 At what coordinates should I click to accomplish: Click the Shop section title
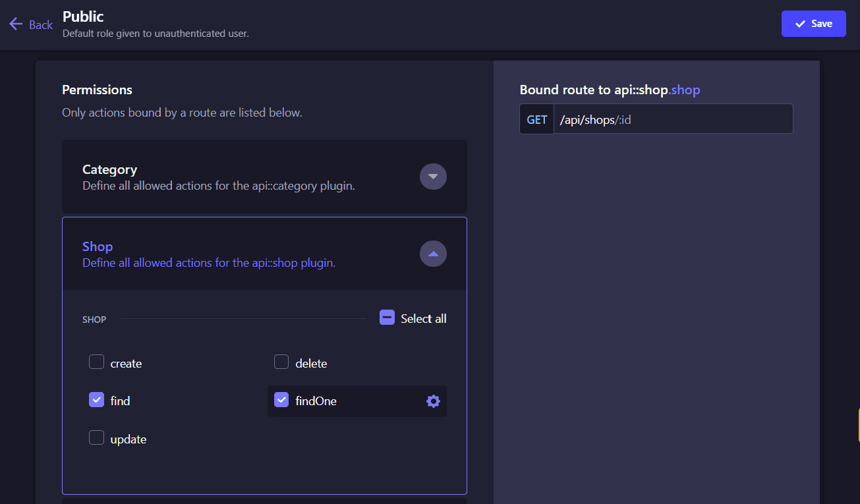[x=98, y=246]
